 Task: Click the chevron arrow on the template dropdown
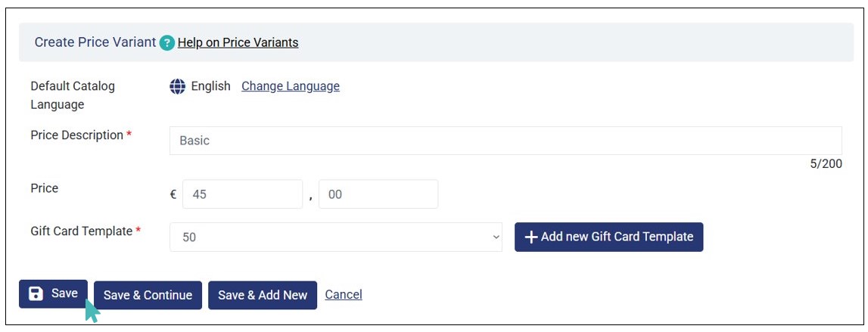tap(496, 237)
